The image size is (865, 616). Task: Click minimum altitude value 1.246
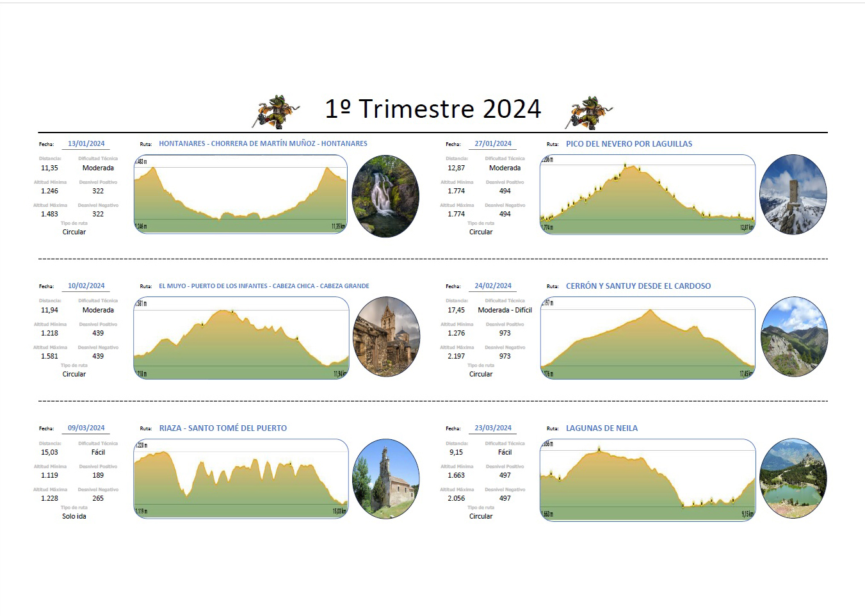(x=49, y=191)
